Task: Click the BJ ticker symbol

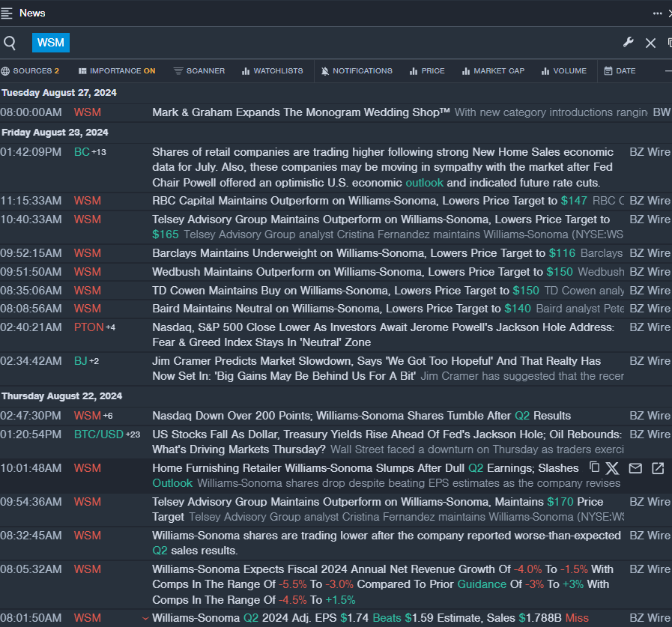Action: [81, 361]
